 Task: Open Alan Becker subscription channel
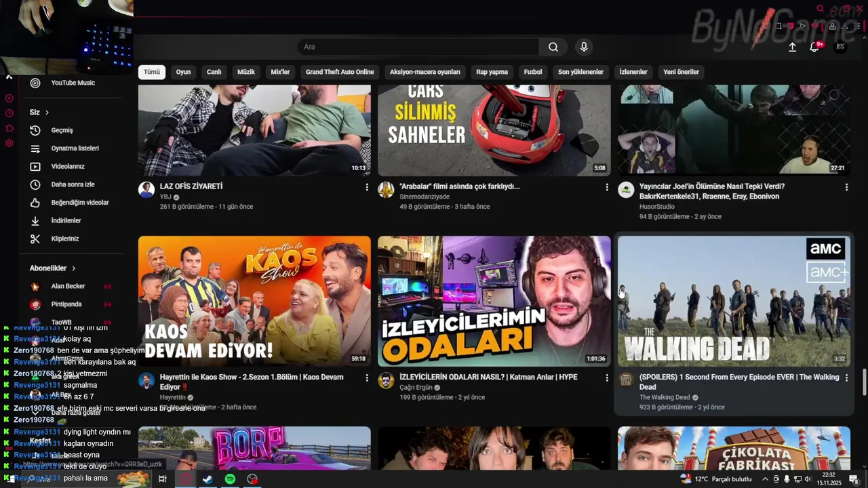[68, 286]
